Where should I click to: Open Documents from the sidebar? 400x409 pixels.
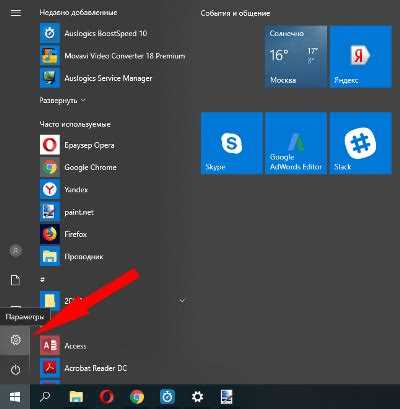(16, 280)
